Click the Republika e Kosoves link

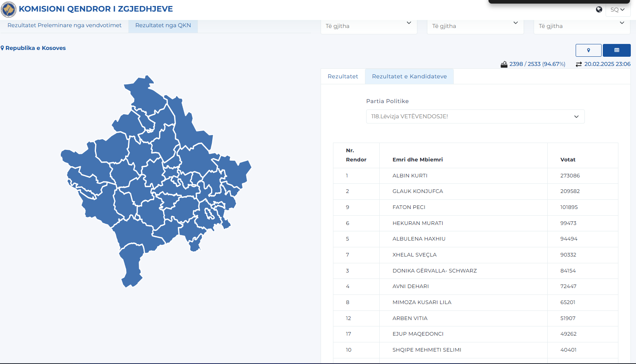point(36,48)
